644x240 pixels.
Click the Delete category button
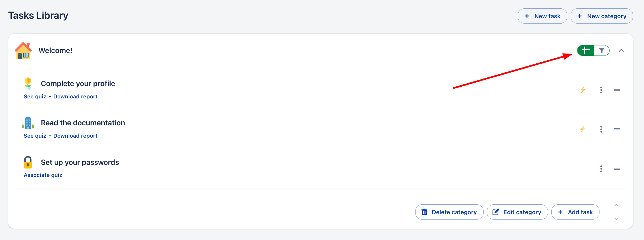(x=449, y=212)
